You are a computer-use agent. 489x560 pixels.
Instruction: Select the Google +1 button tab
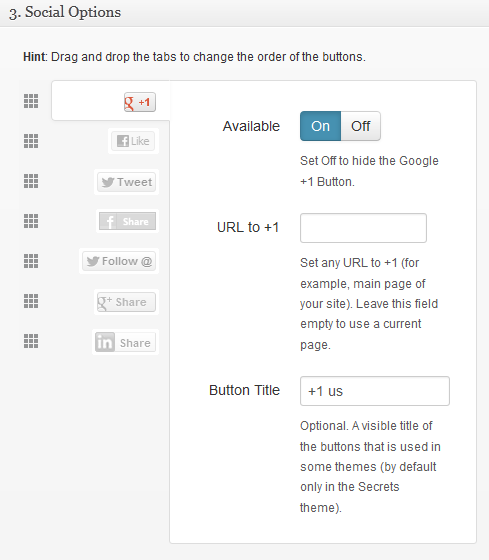coord(140,102)
